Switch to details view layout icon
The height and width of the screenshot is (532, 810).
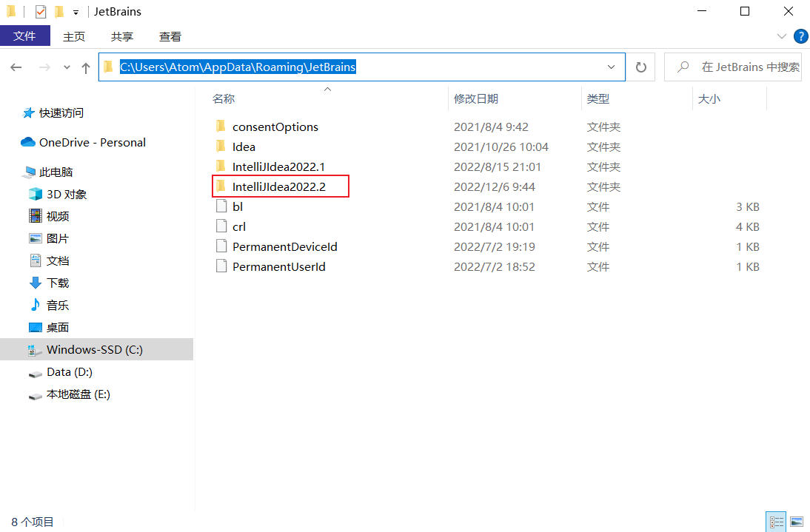pyautogui.click(x=776, y=522)
